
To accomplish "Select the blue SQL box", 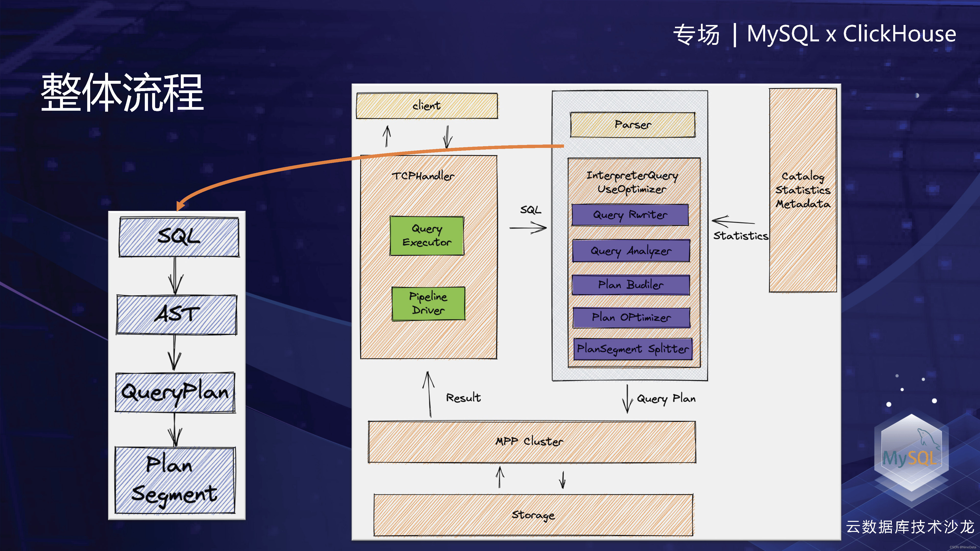I will pos(179,237).
